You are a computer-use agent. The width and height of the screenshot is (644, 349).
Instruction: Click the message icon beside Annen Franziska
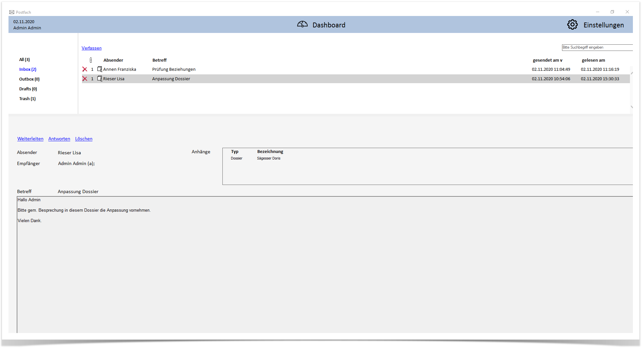tap(100, 69)
